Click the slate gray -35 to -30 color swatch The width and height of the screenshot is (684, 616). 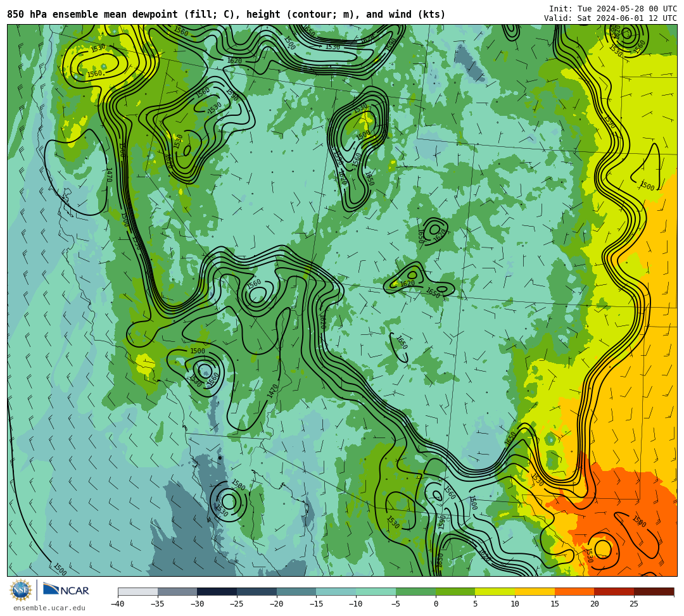coord(177,591)
